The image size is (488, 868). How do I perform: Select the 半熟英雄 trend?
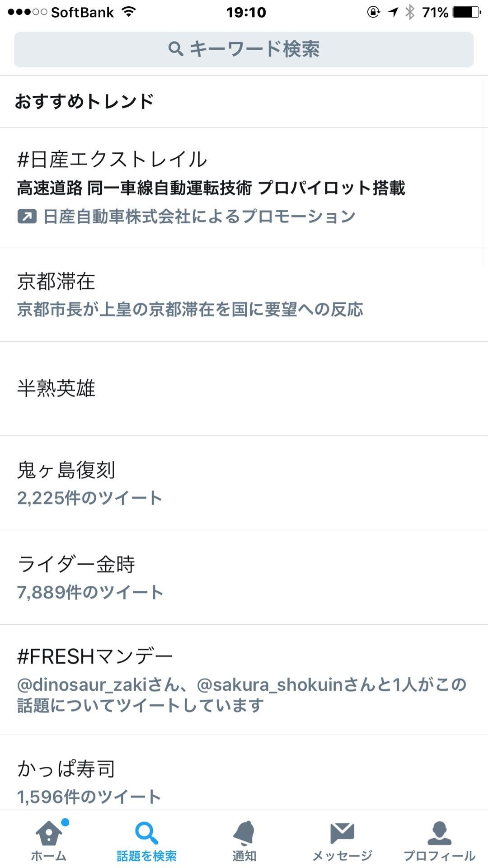point(244,389)
